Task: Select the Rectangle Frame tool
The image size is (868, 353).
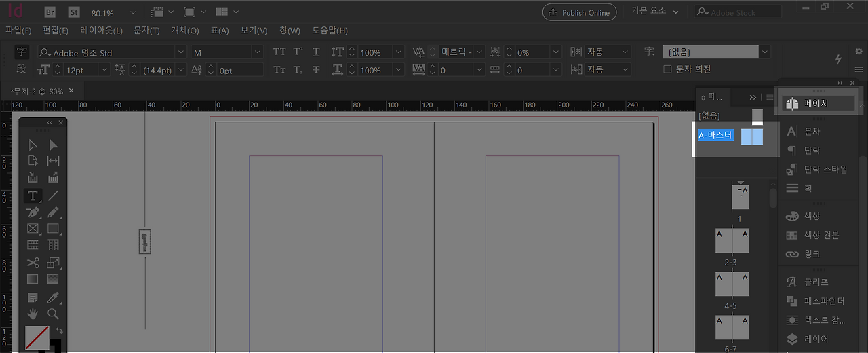Action: 33,229
